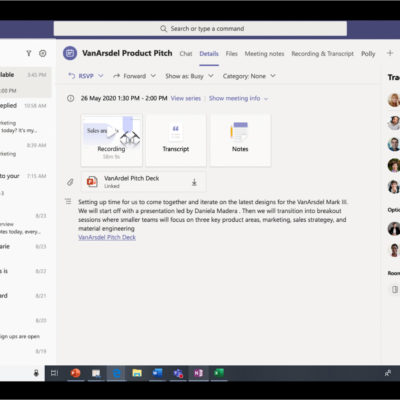Viewport: 400px width, 400px height.
Task: Click the PowerPoint icon of VanArdel Pitch Deck
Action: click(92, 182)
